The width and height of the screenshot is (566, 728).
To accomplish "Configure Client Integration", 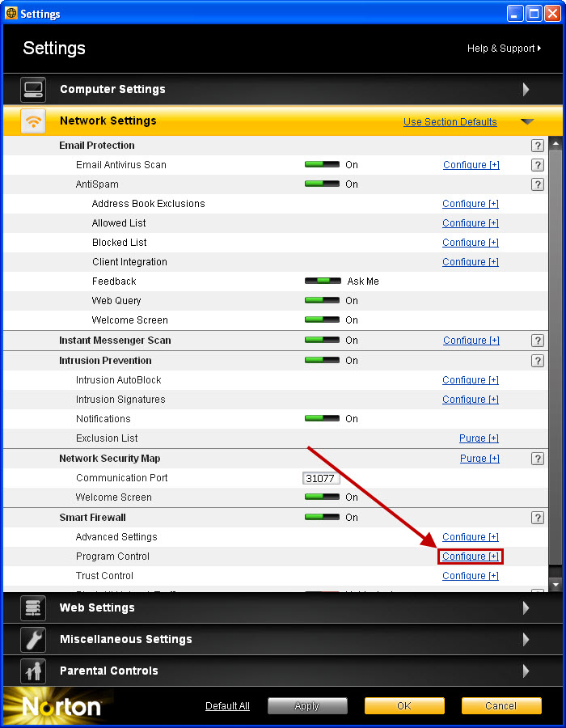I will tap(471, 262).
